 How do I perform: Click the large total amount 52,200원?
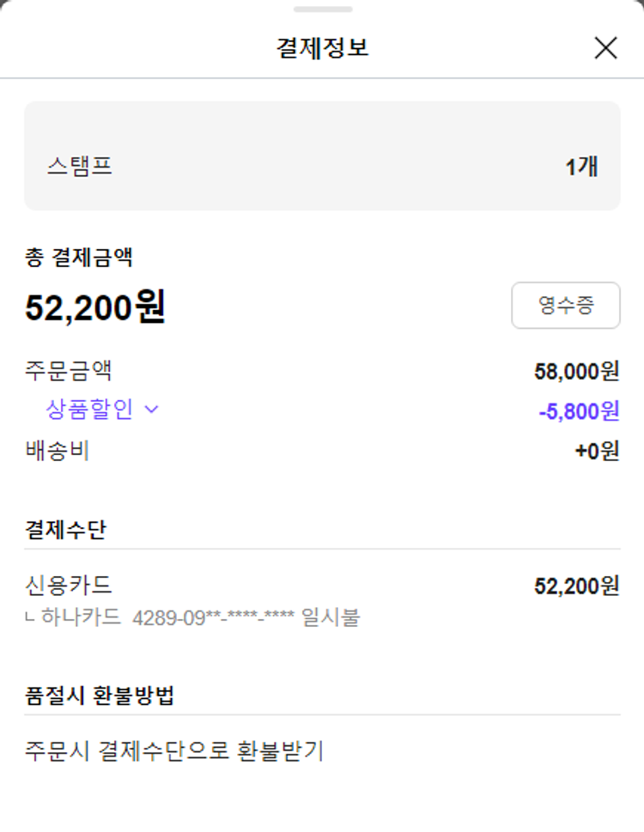click(x=95, y=307)
